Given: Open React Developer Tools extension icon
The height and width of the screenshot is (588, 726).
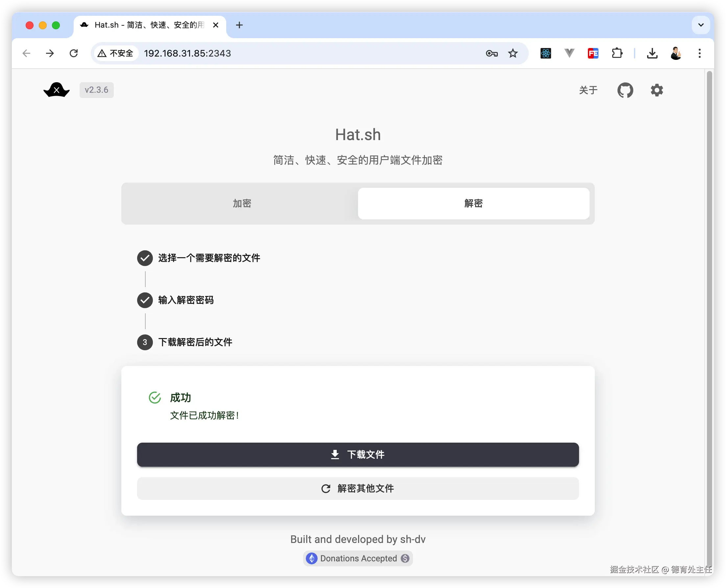Looking at the screenshot, I should 545,53.
